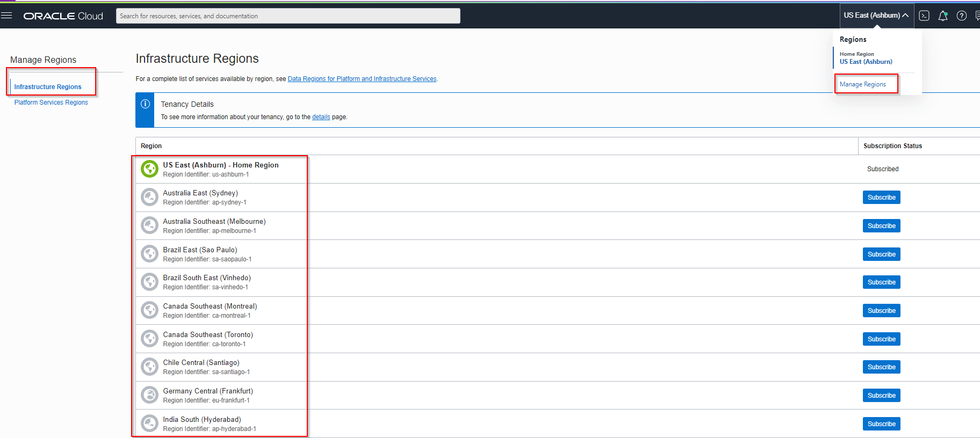Click the Tenancy Details info icon

coord(145,104)
